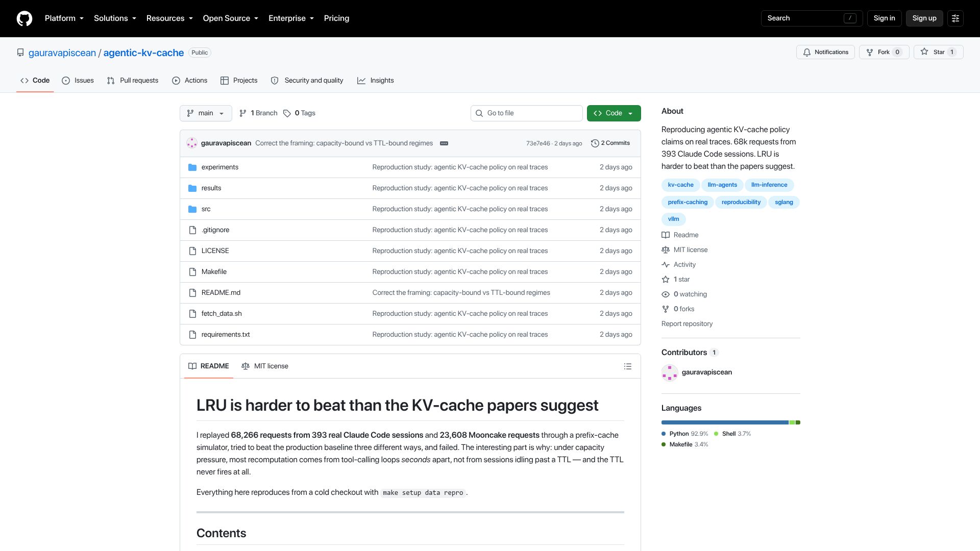Switch to the Actions tab
Viewport: 980px width, 551px height.
[x=189, y=81]
